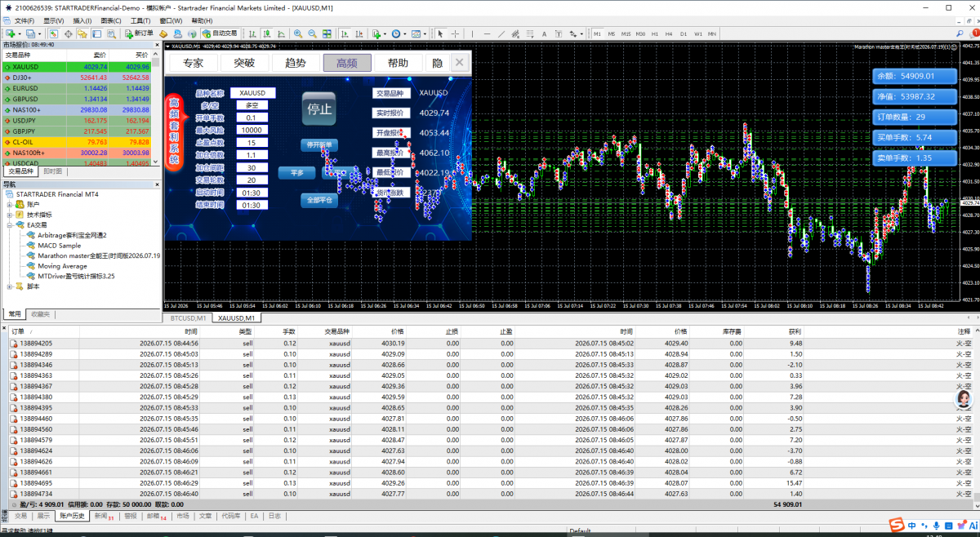Zoom out on the chart
The width and height of the screenshot is (980, 537).
coord(312,33)
